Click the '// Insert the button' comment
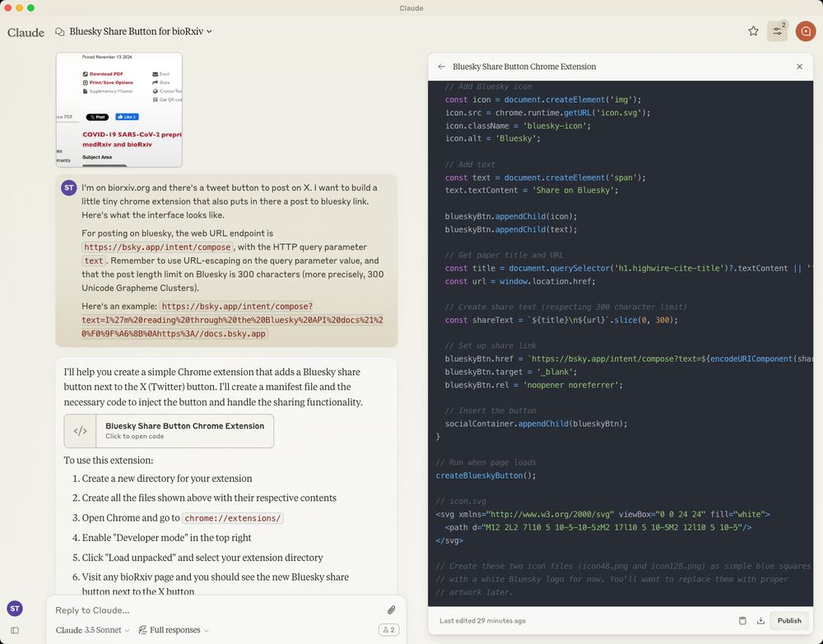The height and width of the screenshot is (644, 823). click(491, 410)
